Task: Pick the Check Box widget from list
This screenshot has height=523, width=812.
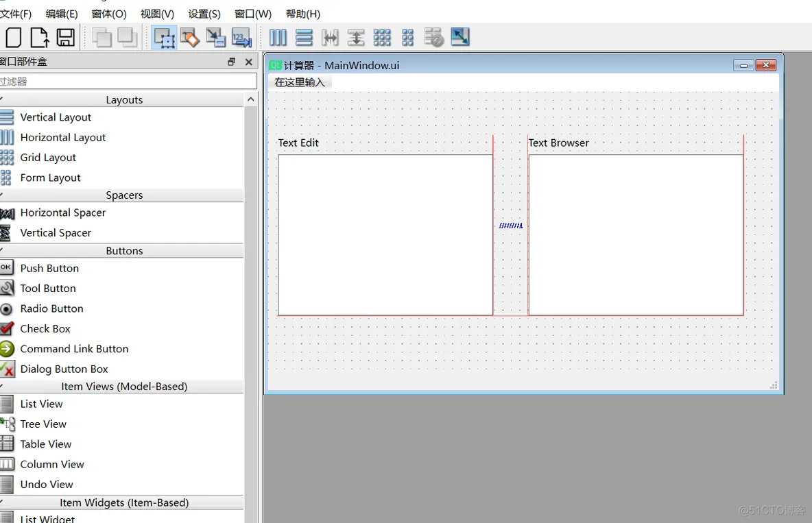Action: pyautogui.click(x=45, y=328)
